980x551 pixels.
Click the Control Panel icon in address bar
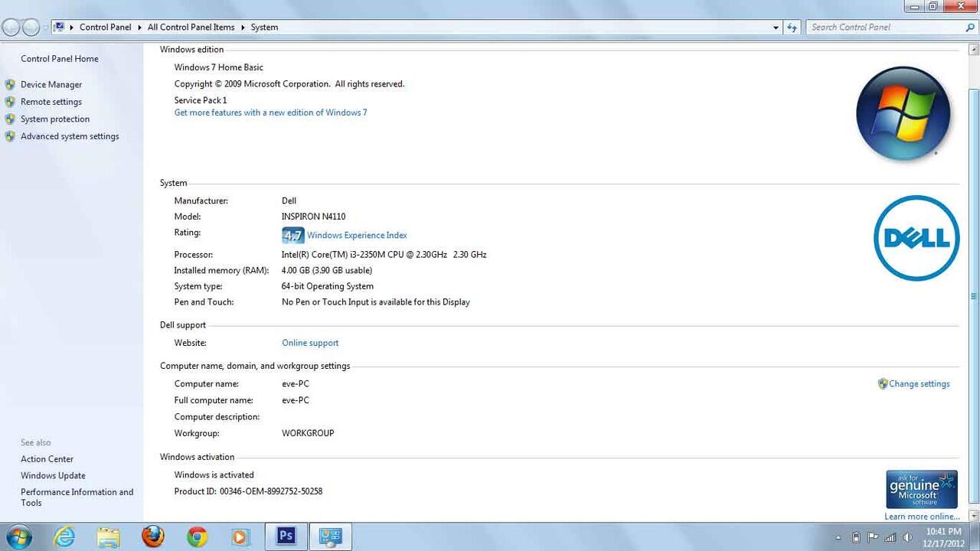pyautogui.click(x=58, y=27)
